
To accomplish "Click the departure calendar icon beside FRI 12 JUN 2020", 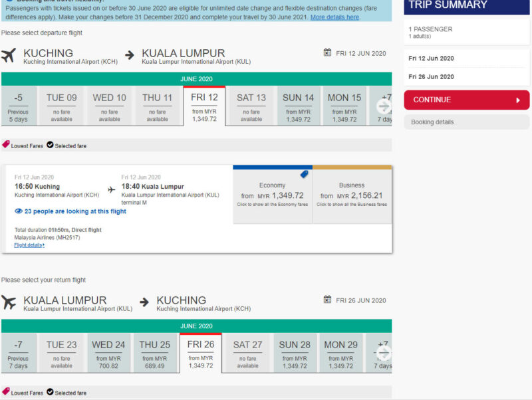I will coord(327,52).
